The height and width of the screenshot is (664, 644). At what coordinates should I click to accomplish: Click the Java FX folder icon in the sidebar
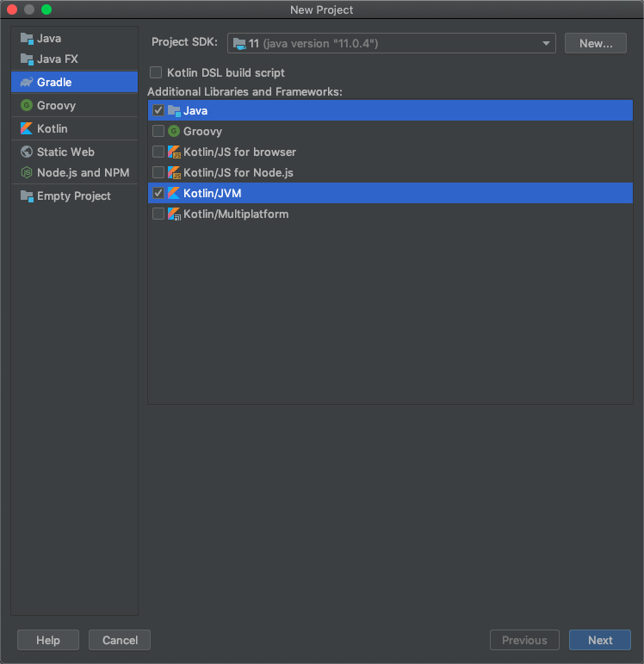tap(27, 59)
